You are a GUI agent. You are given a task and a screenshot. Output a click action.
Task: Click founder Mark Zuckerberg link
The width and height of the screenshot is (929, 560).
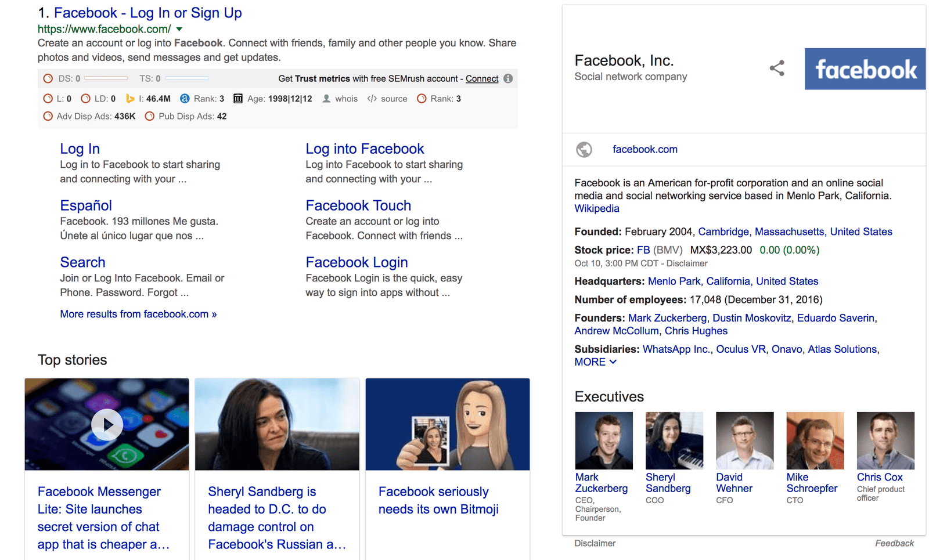pyautogui.click(x=668, y=318)
